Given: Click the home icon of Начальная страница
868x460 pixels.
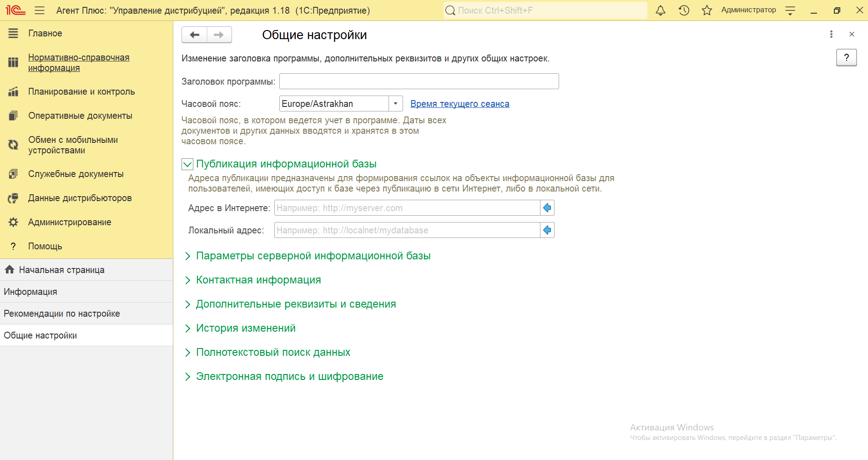Looking at the screenshot, I should (x=10, y=269).
